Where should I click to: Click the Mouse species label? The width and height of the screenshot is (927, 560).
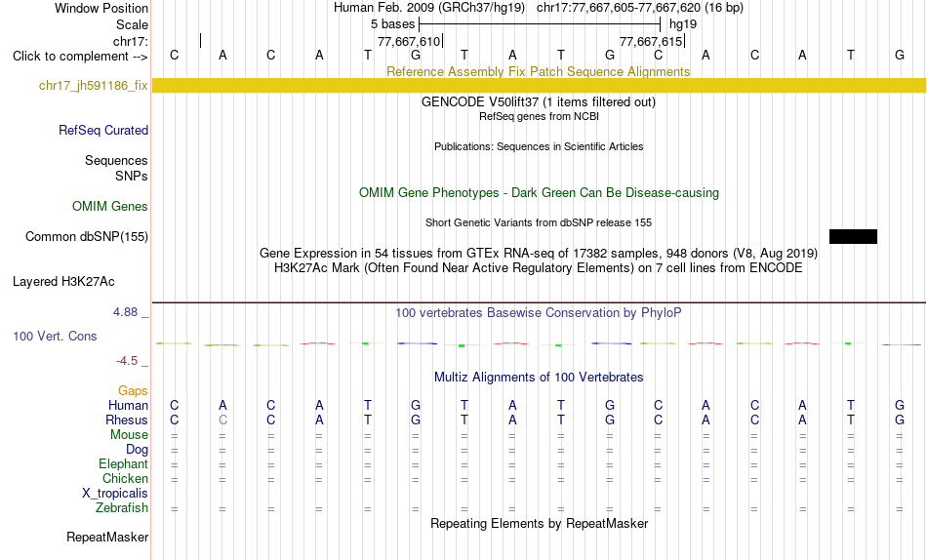click(x=129, y=435)
